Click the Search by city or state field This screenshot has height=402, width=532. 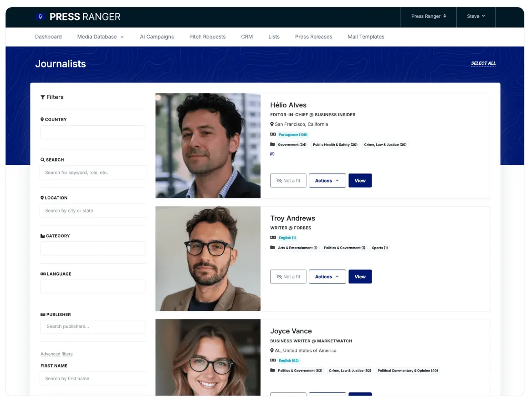click(93, 211)
